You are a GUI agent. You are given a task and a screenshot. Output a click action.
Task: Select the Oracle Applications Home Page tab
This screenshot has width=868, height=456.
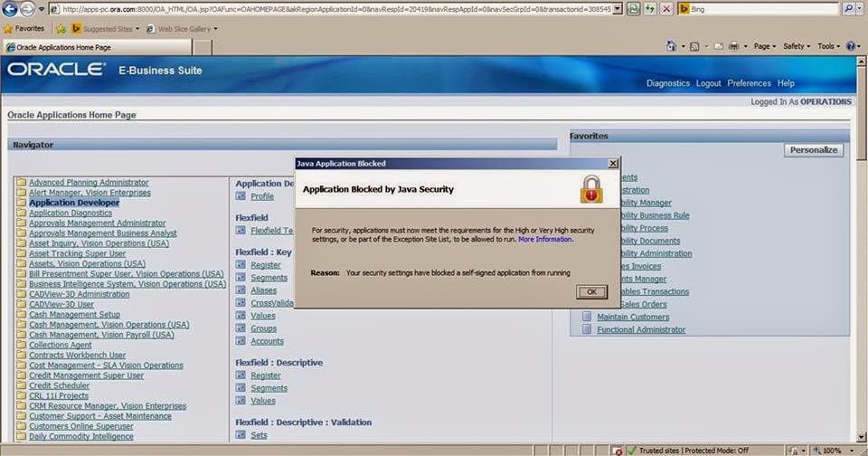click(x=98, y=47)
